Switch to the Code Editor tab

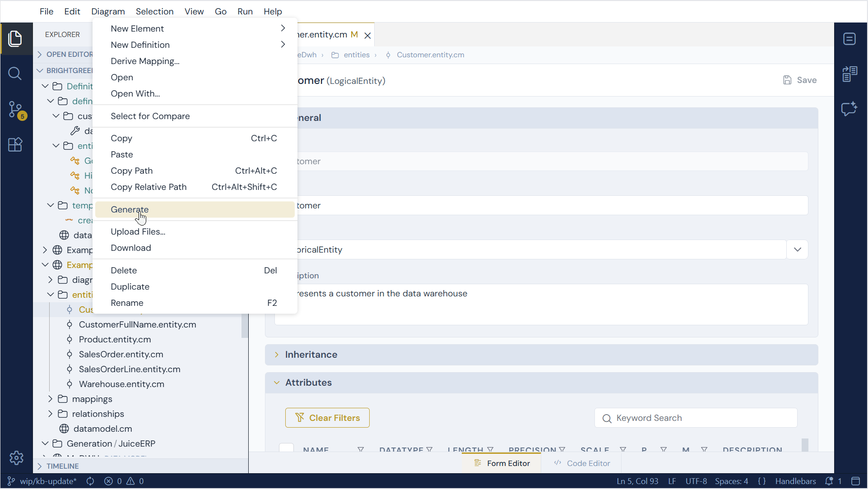coord(582,463)
